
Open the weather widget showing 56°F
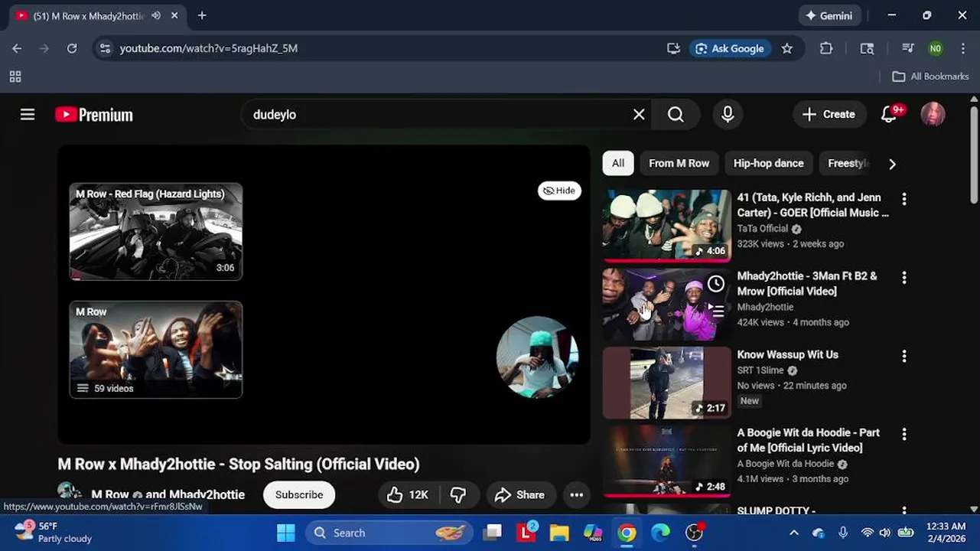(53, 533)
